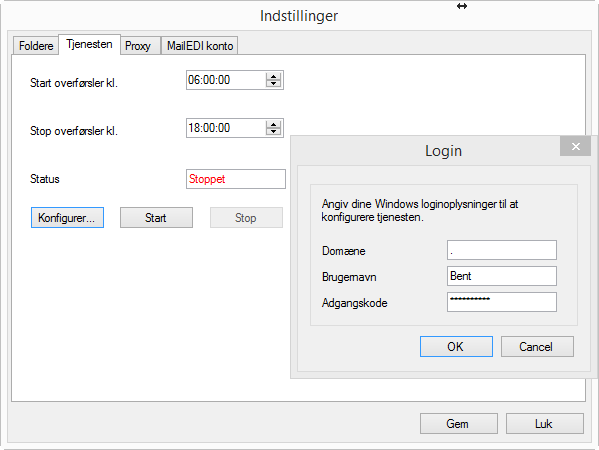Click the Status field showing Stoppet
This screenshot has width=599, height=450.
[x=236, y=179]
